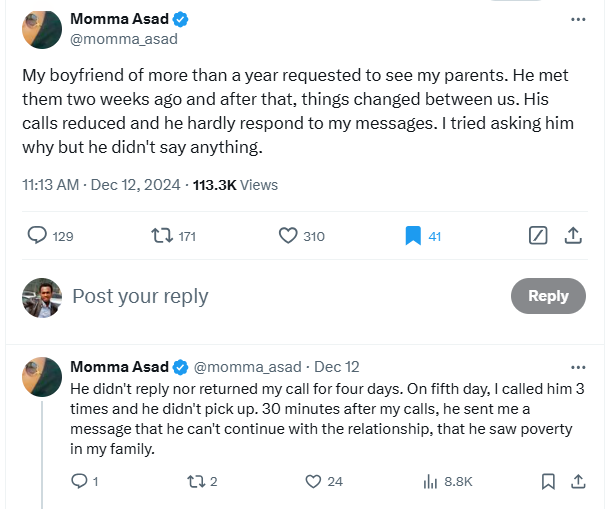This screenshot has width=610, height=509.
Task: Toggle bookmark on the main tweet
Action: click(x=412, y=236)
